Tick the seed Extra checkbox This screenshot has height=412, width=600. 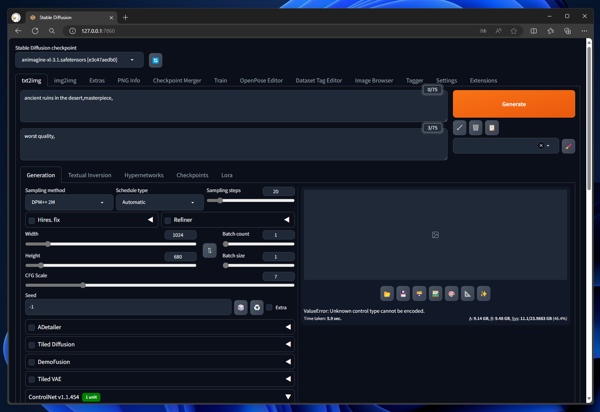(x=269, y=308)
